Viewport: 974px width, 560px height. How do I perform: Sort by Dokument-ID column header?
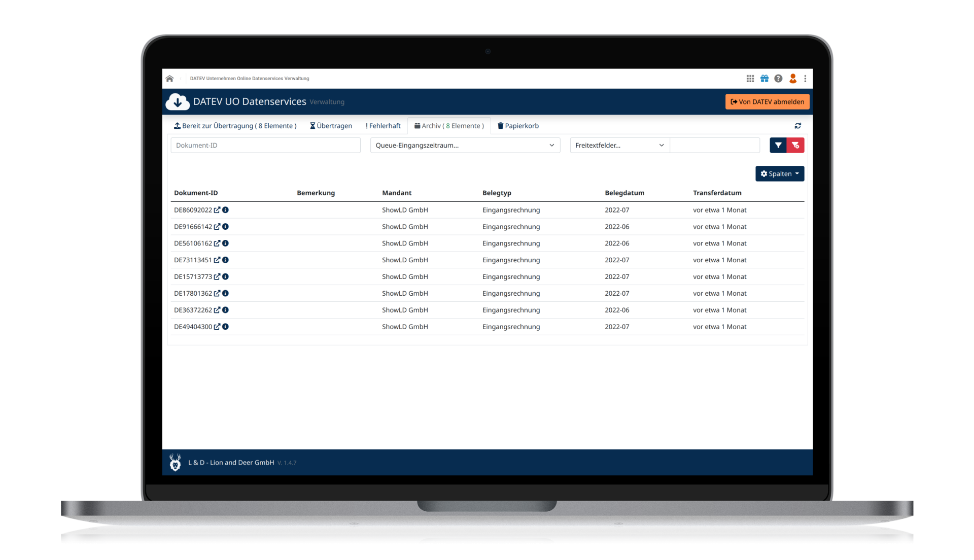(196, 193)
